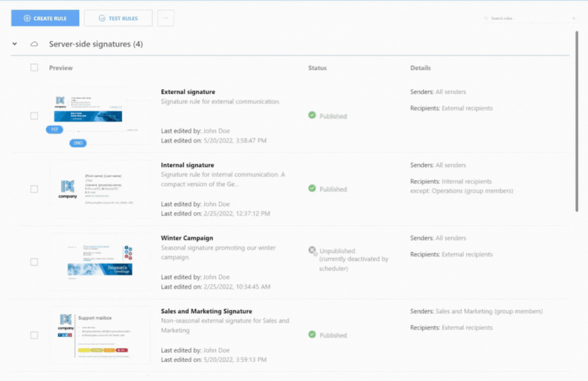Viewport: 588px width, 381px height.
Task: Click the Internal signature rule title
Action: click(187, 165)
